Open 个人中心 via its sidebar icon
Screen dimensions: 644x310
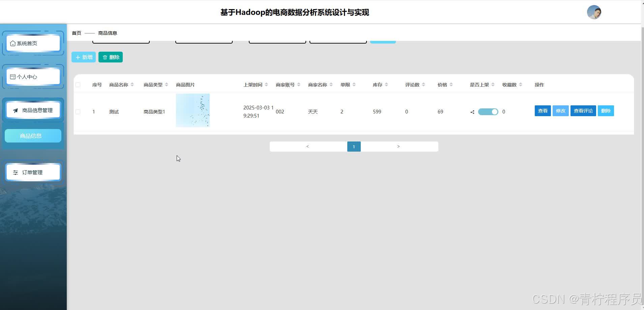click(12, 76)
